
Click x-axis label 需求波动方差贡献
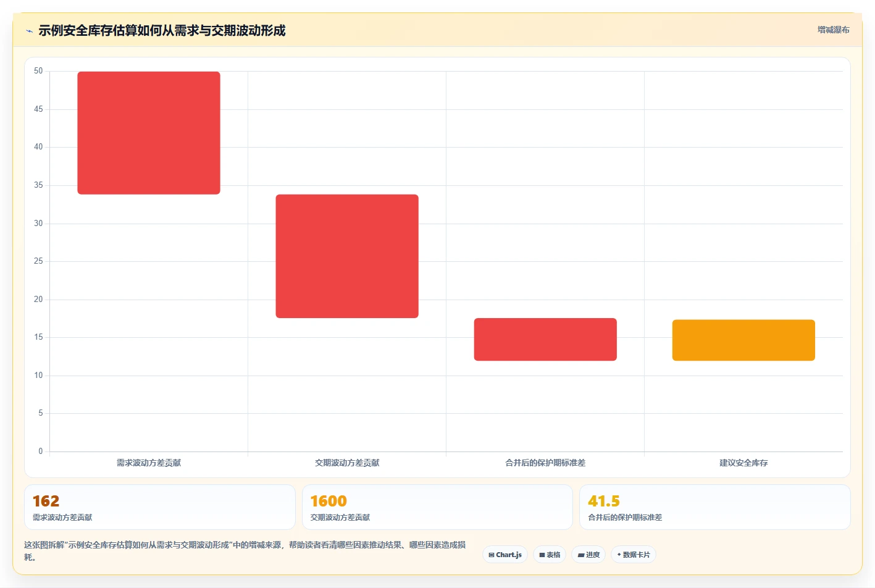[149, 463]
